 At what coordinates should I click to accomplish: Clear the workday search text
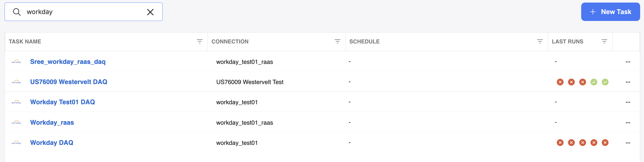150,12
